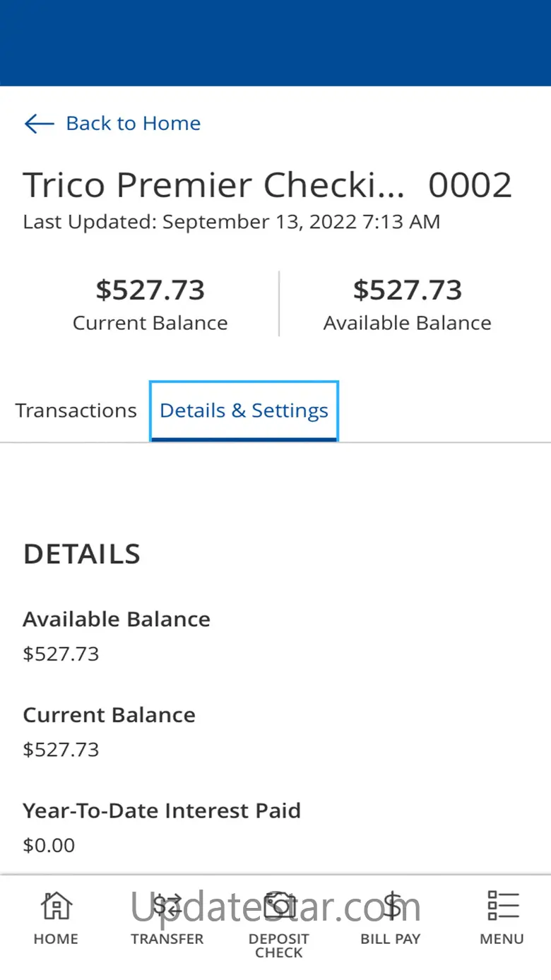Open Deposit Check camera icon
The image size is (551, 980).
tap(279, 905)
